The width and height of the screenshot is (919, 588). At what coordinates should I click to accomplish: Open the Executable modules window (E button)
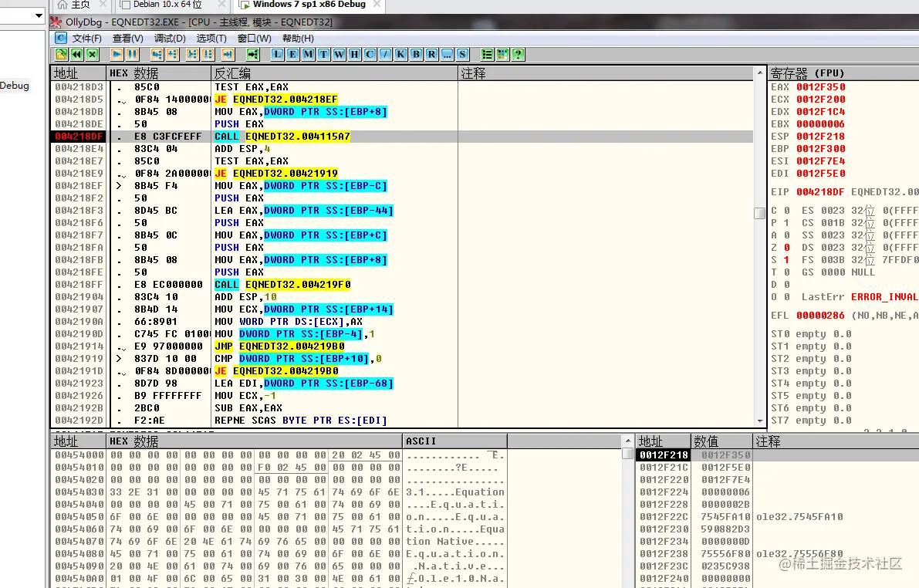pos(293,55)
